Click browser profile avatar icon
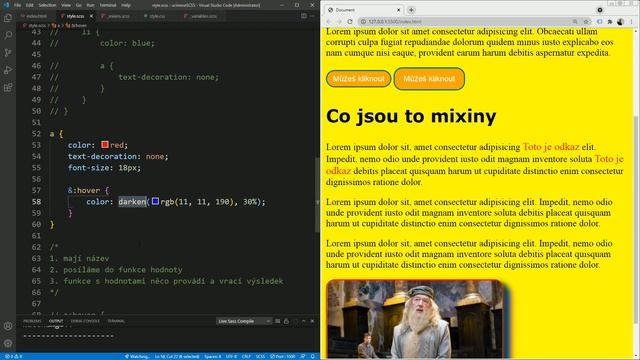This screenshot has width=640, height=360. click(620, 22)
